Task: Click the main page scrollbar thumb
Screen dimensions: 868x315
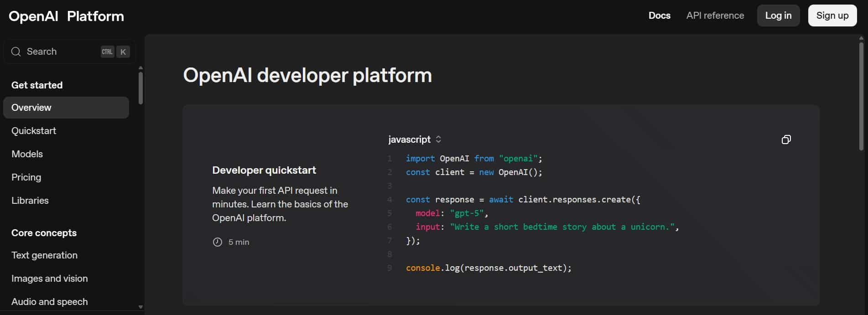Action: click(x=861, y=96)
